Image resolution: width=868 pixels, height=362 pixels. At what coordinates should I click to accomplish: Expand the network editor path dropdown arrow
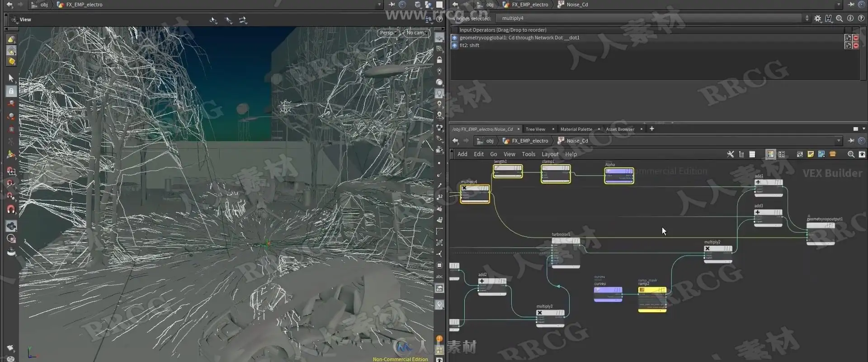click(839, 141)
